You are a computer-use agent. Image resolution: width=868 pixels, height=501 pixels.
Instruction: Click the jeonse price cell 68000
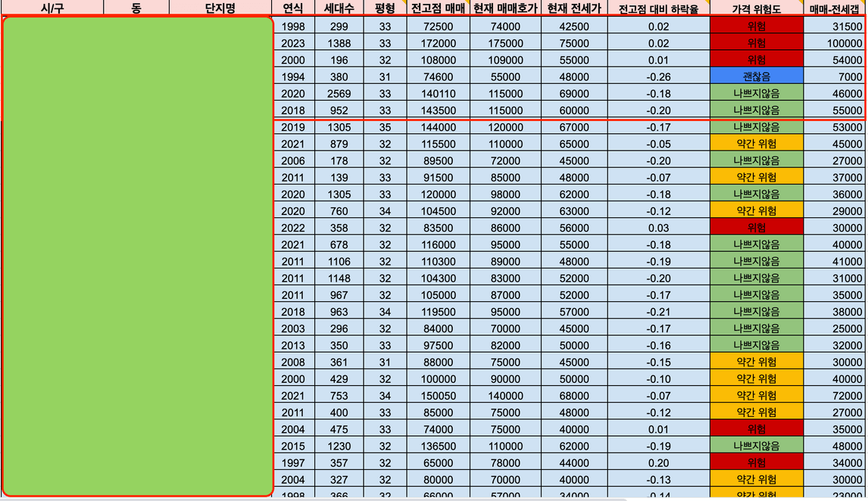[x=574, y=395]
